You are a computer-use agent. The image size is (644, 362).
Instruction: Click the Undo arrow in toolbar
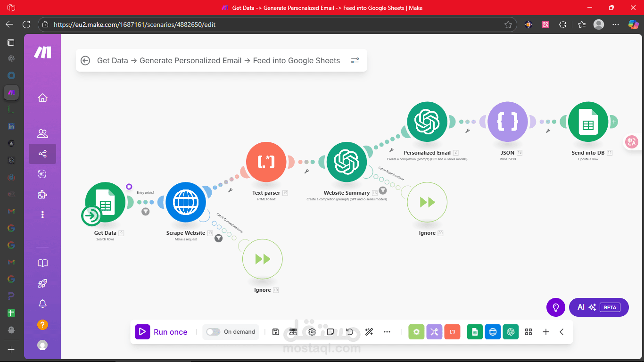point(349,332)
